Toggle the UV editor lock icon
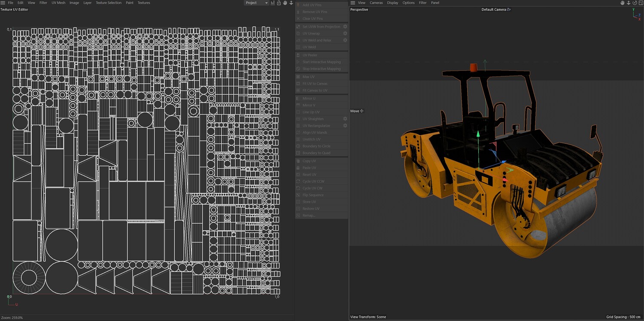This screenshot has width=644, height=321. coord(279,3)
